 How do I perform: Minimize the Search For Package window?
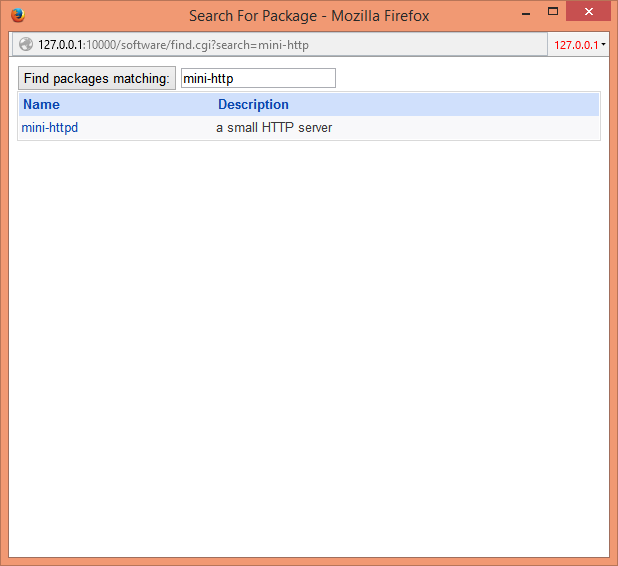pyautogui.click(x=526, y=13)
